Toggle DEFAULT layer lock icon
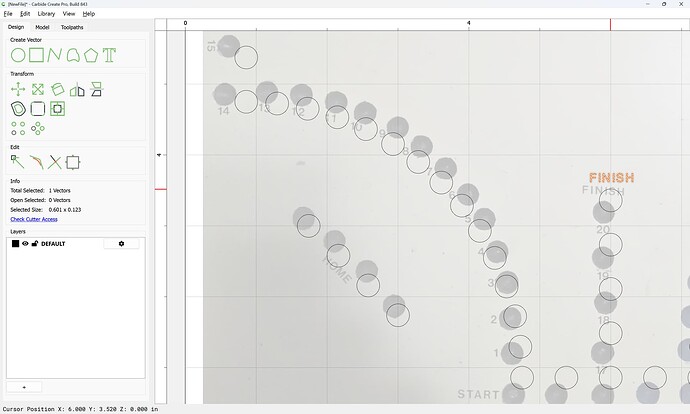The width and height of the screenshot is (690, 414). pyautogui.click(x=35, y=243)
